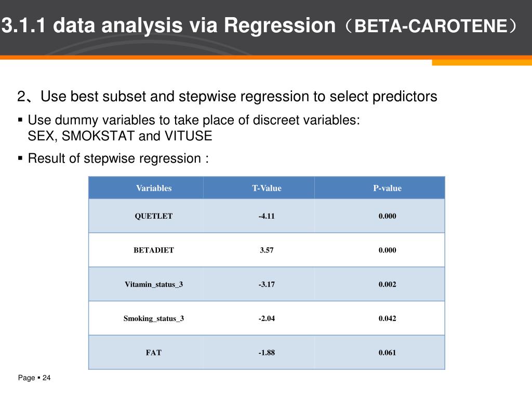Viewport: 532px width, 399px height.
Task: Click the "Result of stepwise regression" bullet text
Action: [118, 158]
